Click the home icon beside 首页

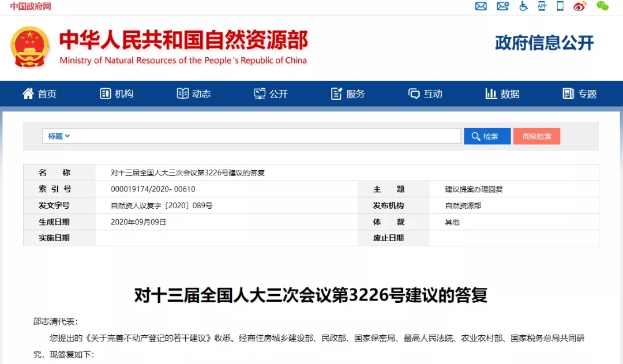(28, 93)
